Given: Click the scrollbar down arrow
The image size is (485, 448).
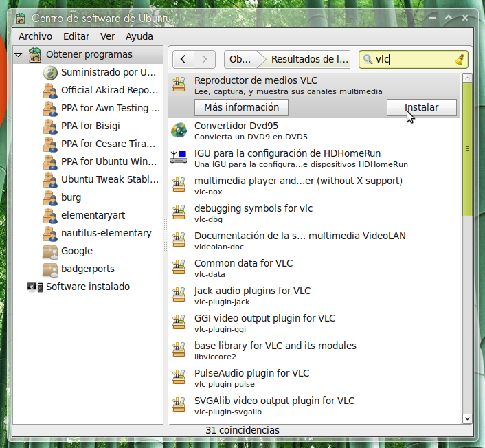Looking at the screenshot, I should tap(467, 418).
